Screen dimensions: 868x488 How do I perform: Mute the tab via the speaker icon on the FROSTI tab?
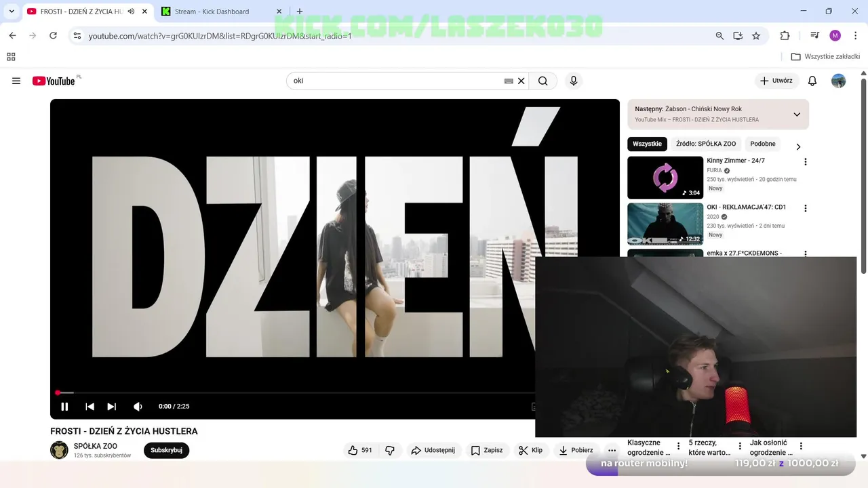131,12
